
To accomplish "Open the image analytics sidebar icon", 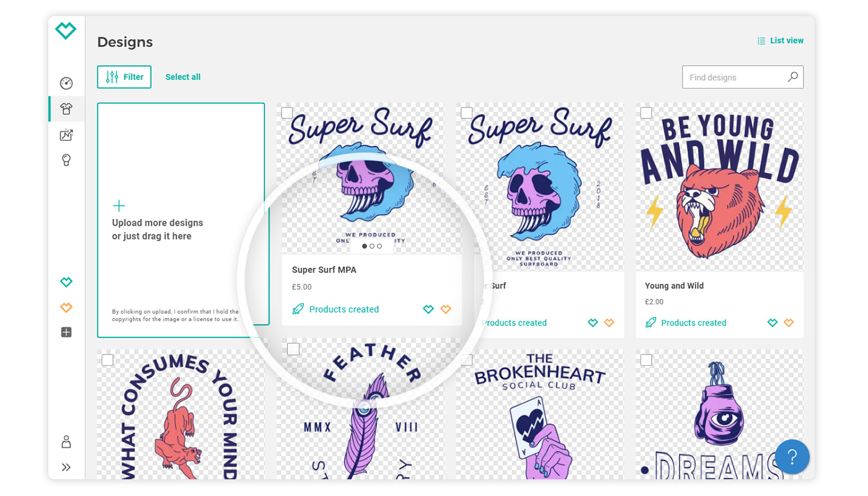I will [66, 135].
